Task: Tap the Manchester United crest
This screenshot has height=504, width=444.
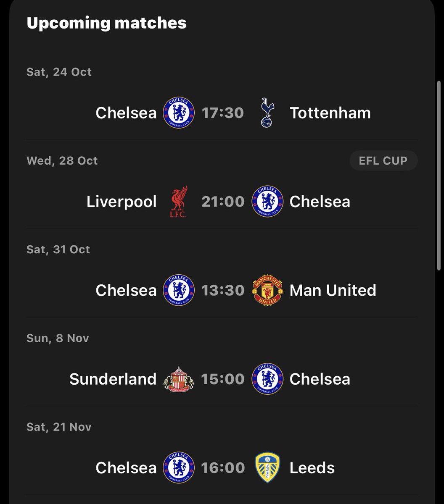Action: coord(267,290)
